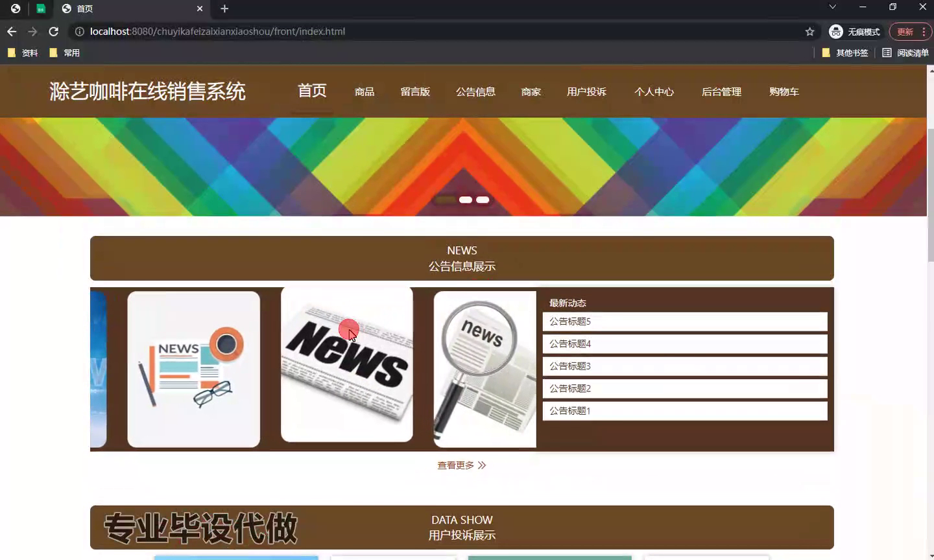934x560 pixels.
Task: Go back with the browser back arrow
Action: (12, 31)
